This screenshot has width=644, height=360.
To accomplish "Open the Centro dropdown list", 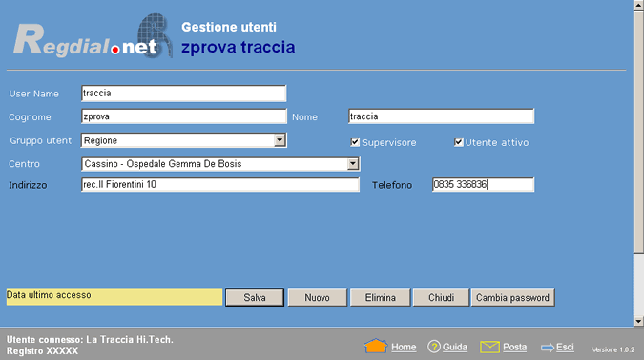I will pyautogui.click(x=353, y=163).
